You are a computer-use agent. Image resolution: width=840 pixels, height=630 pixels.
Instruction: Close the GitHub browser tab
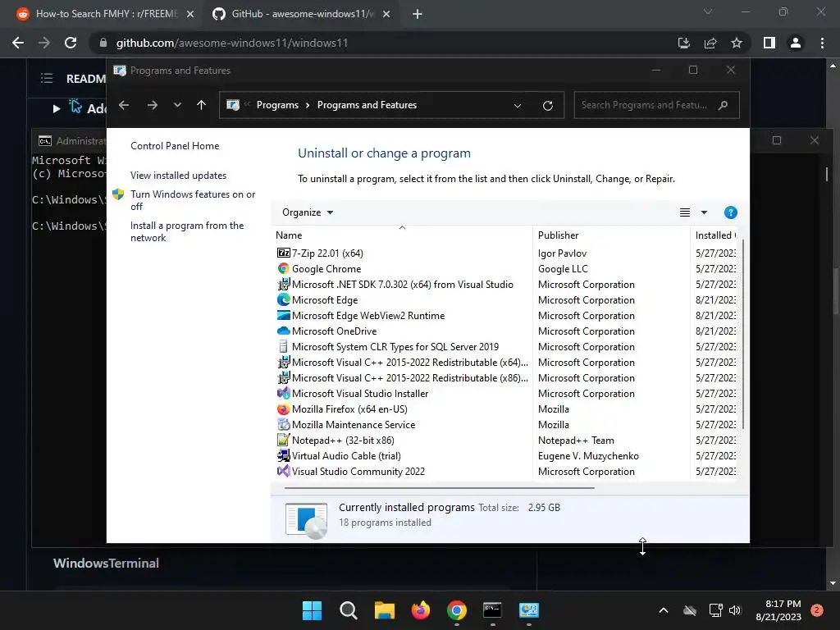coord(386,15)
